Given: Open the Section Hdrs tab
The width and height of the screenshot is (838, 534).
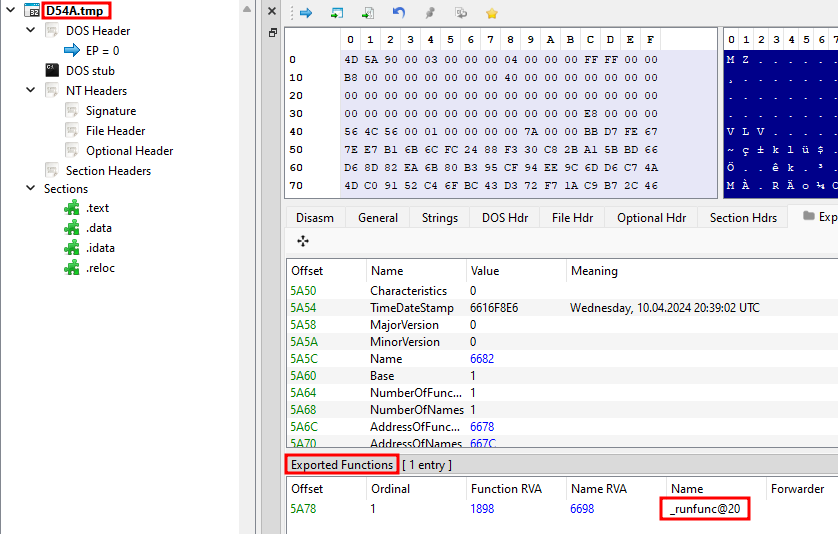Looking at the screenshot, I should point(743,218).
